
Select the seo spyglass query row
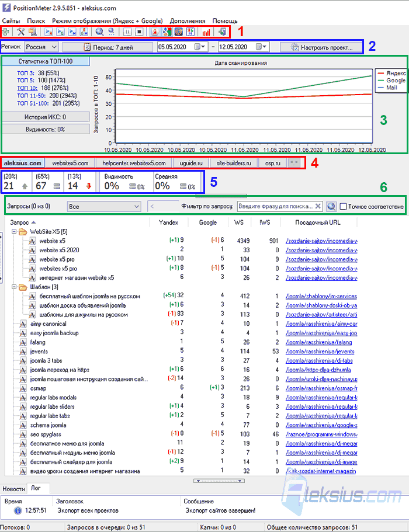pos(46,434)
